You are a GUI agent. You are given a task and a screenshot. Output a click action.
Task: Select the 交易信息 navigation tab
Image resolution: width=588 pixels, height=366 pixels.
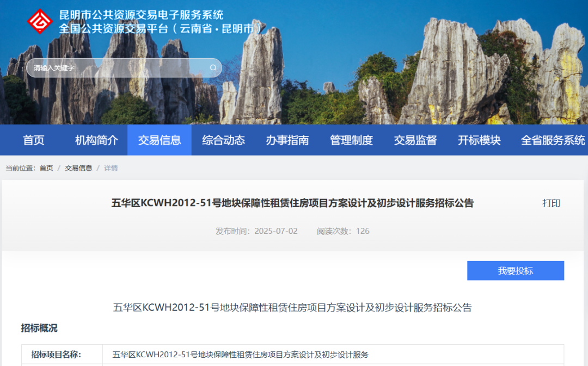pos(160,140)
